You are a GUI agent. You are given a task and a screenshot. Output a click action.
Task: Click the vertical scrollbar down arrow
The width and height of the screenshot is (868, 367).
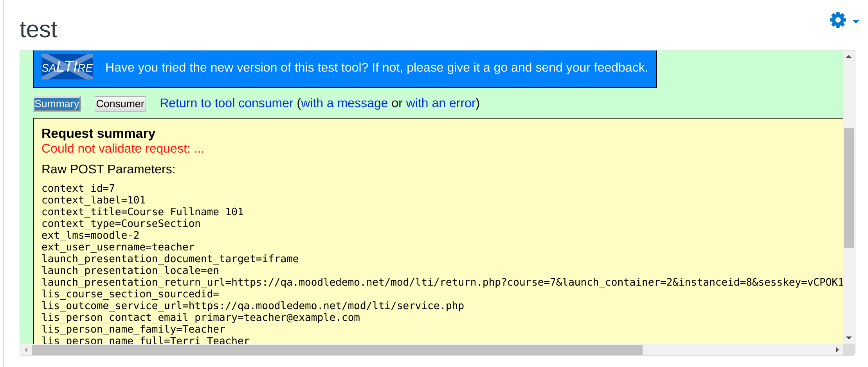click(848, 338)
